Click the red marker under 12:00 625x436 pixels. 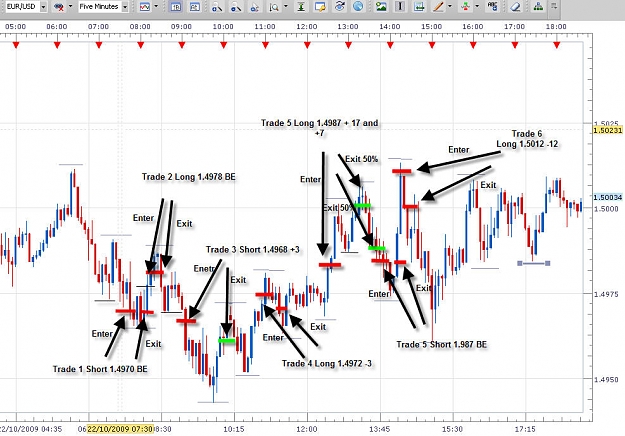coord(307,45)
